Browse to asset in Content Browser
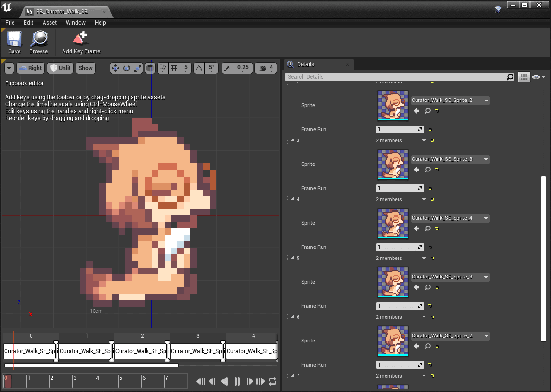The width and height of the screenshot is (551, 392). (38, 42)
